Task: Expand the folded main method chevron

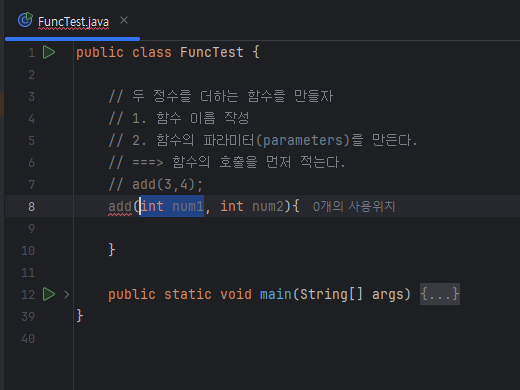Action: [67, 295]
